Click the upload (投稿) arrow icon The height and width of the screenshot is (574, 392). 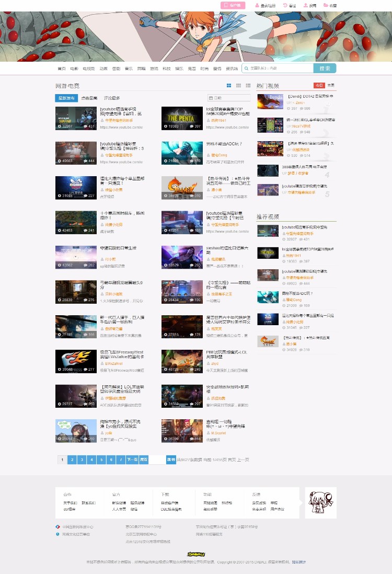click(x=305, y=6)
